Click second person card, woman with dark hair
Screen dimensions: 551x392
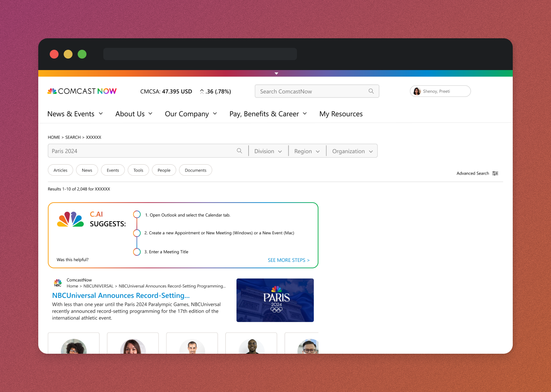(x=133, y=343)
